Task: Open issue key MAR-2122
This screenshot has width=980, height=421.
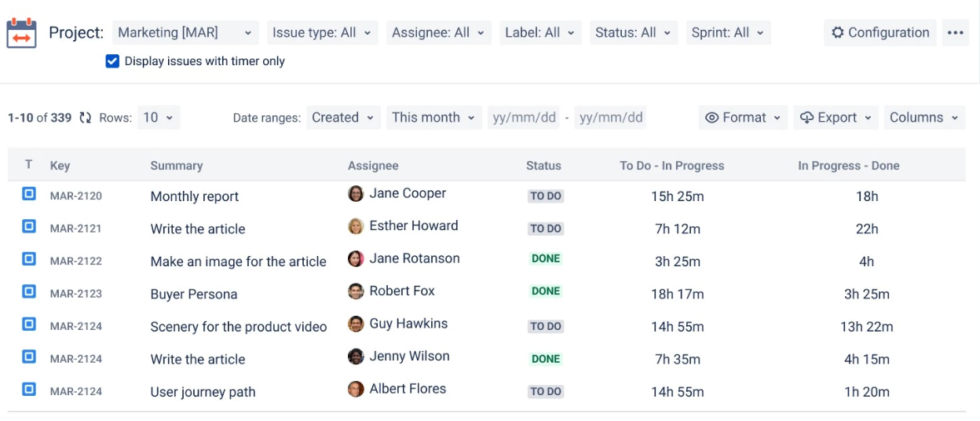Action: (76, 262)
